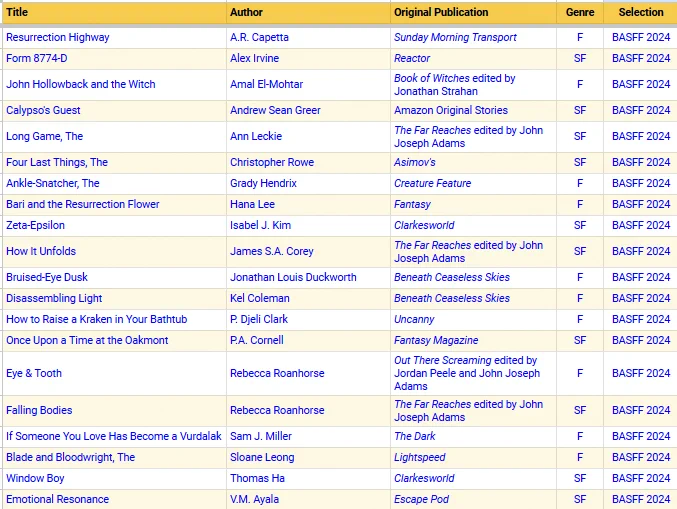Open the Eye & Tooth story
The height and width of the screenshot is (509, 677).
pyautogui.click(x=34, y=373)
